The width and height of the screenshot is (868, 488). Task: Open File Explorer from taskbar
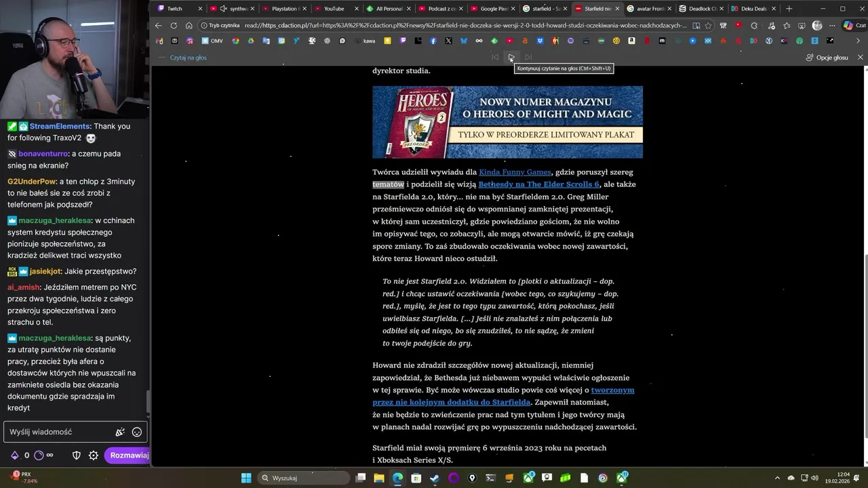click(379, 478)
